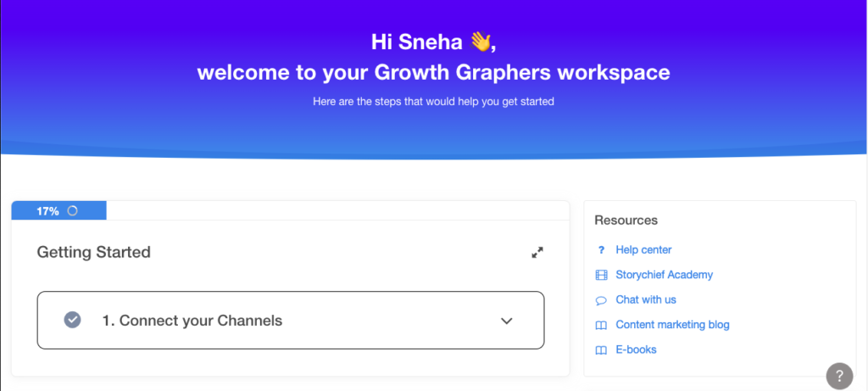Start a Chat with us conversation
Viewport: 868px width, 391px height.
646,299
